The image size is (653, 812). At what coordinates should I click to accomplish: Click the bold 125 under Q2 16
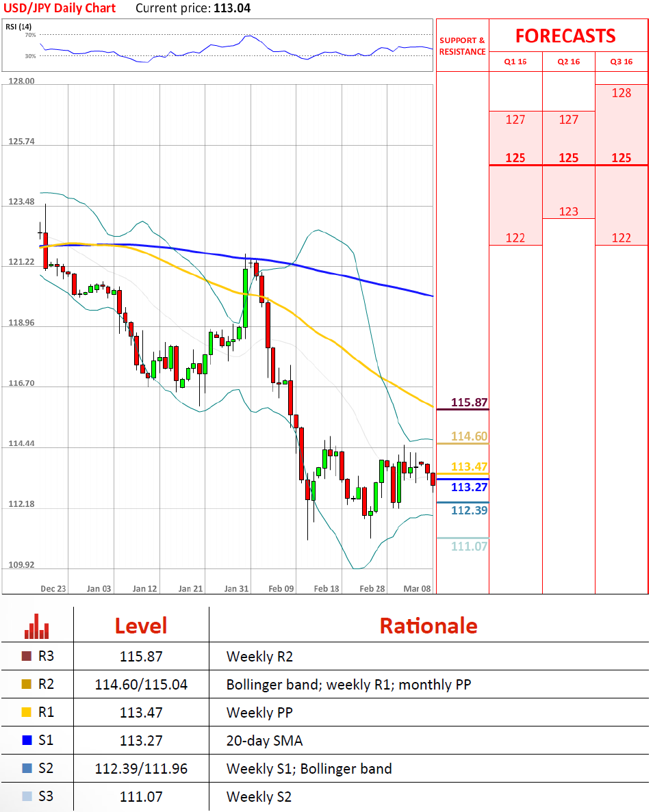click(x=569, y=158)
